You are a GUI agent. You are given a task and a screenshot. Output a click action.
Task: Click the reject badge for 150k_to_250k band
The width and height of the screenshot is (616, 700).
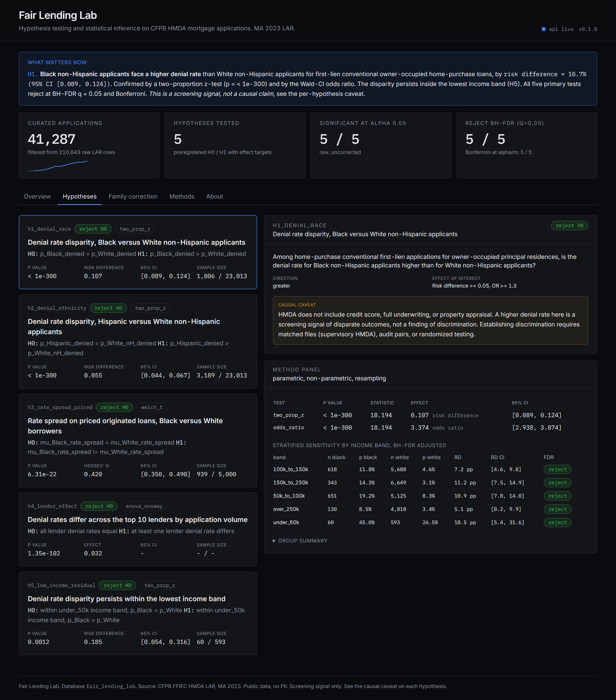557,483
